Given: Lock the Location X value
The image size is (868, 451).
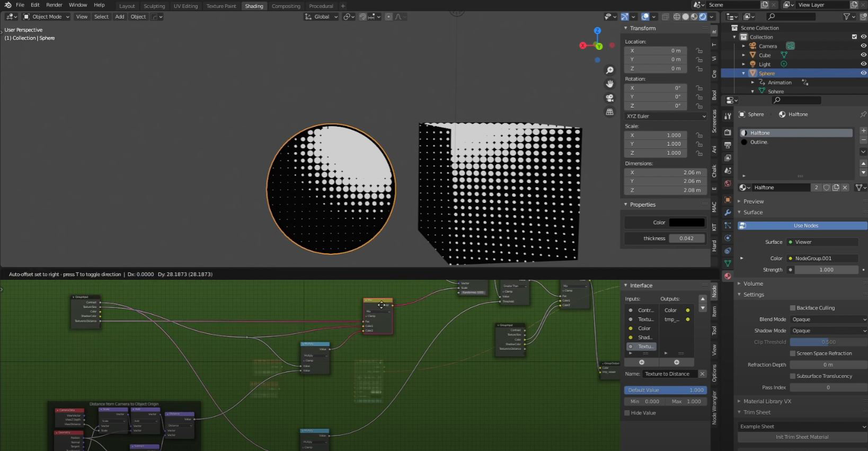Looking at the screenshot, I should pos(699,51).
